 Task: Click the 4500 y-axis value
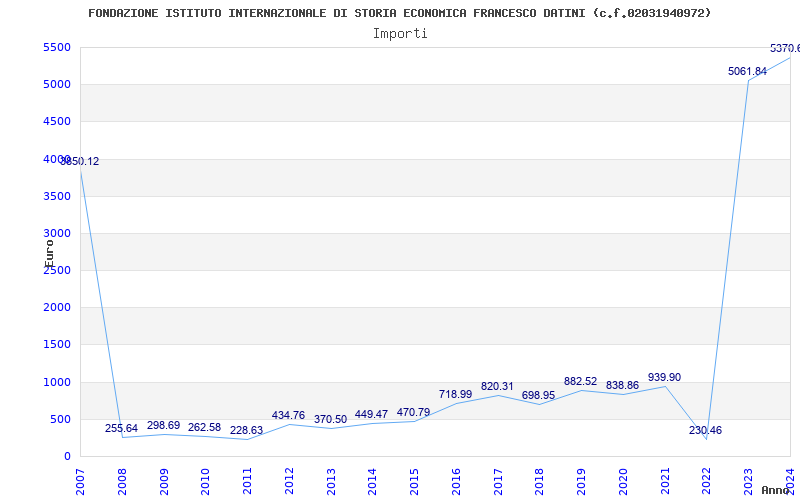tap(57, 122)
